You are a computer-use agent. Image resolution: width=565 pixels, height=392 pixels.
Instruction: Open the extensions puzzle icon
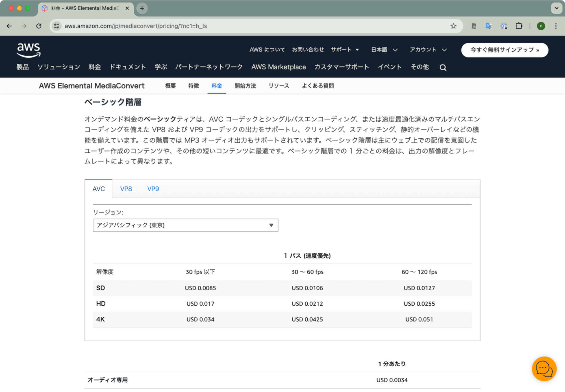click(x=519, y=26)
